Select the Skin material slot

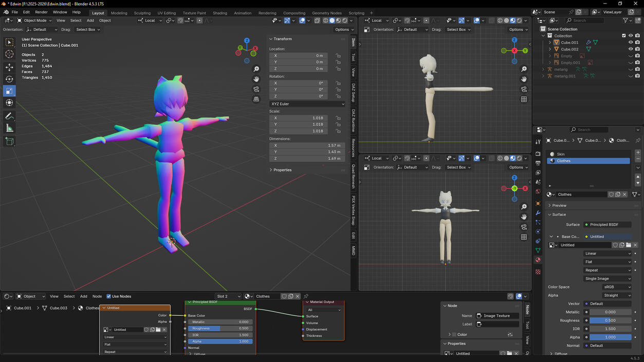[x=588, y=154]
